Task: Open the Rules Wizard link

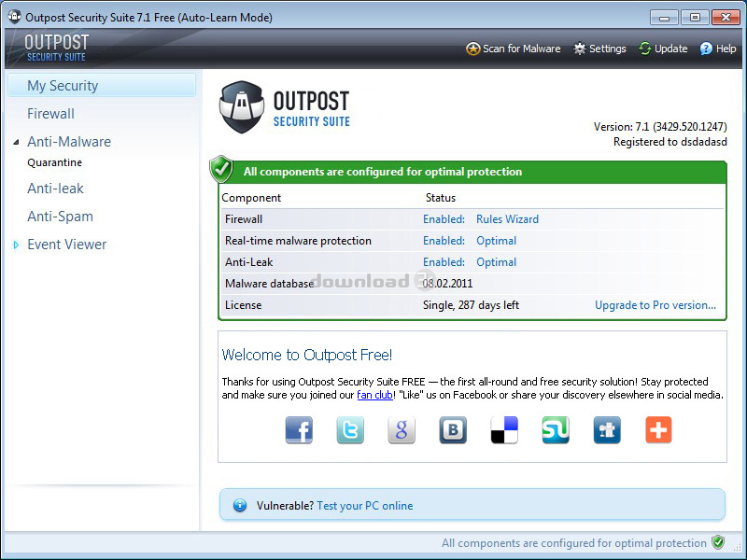Action: tap(507, 219)
